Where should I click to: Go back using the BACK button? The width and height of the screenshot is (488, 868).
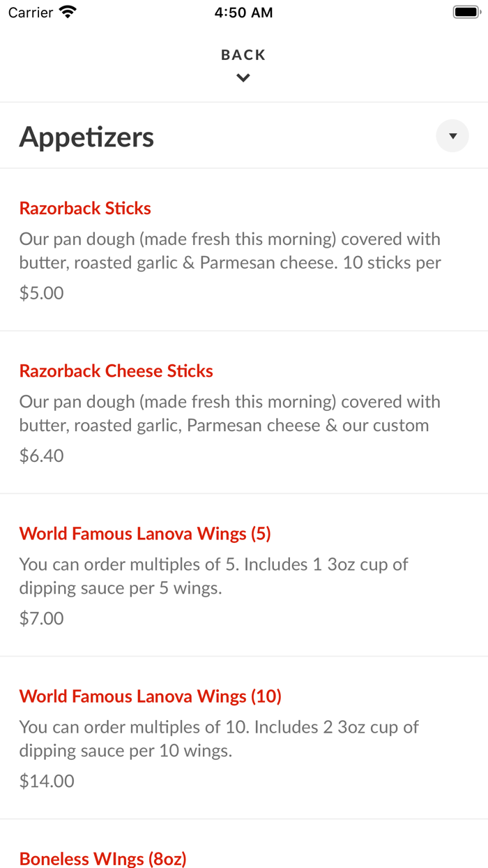pos(243,54)
